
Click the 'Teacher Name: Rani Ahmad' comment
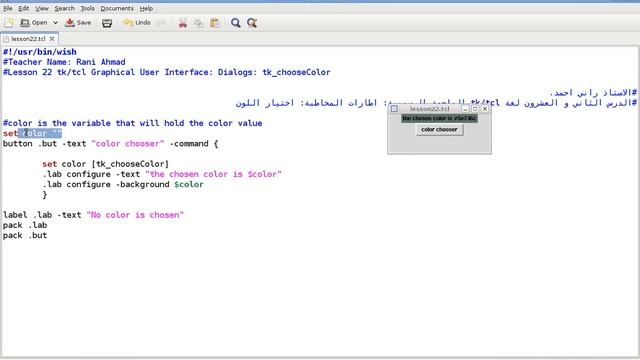tap(64, 62)
